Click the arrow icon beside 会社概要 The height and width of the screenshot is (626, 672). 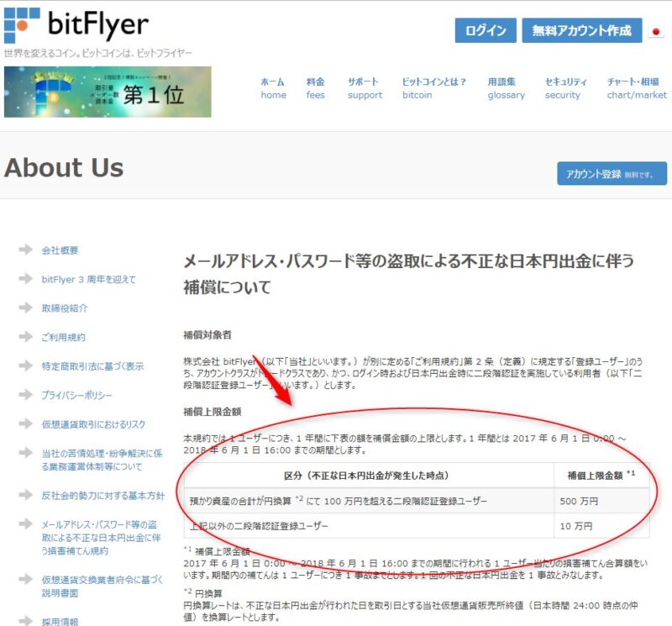(x=26, y=250)
